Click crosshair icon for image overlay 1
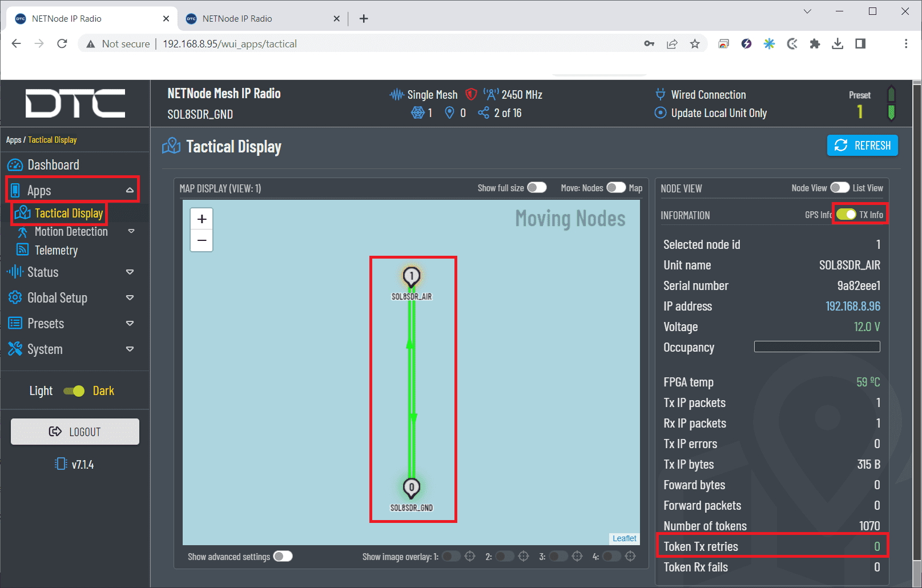922x588 pixels. pyautogui.click(x=470, y=556)
